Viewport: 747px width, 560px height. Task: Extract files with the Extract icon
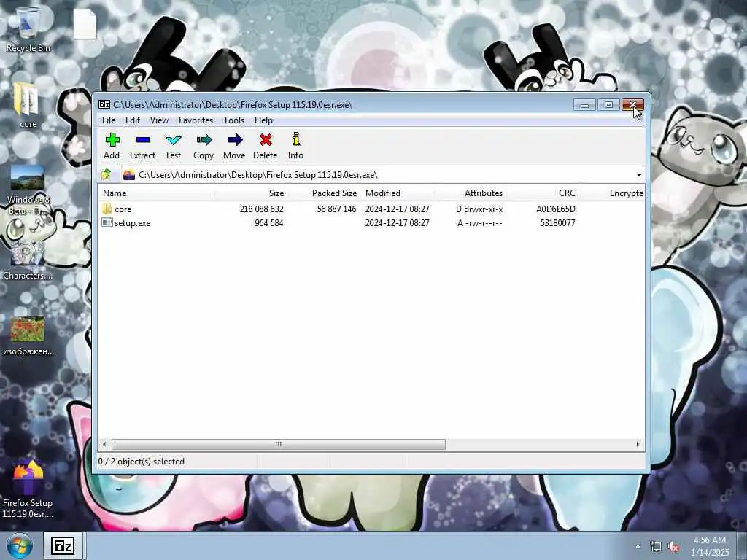point(142,146)
